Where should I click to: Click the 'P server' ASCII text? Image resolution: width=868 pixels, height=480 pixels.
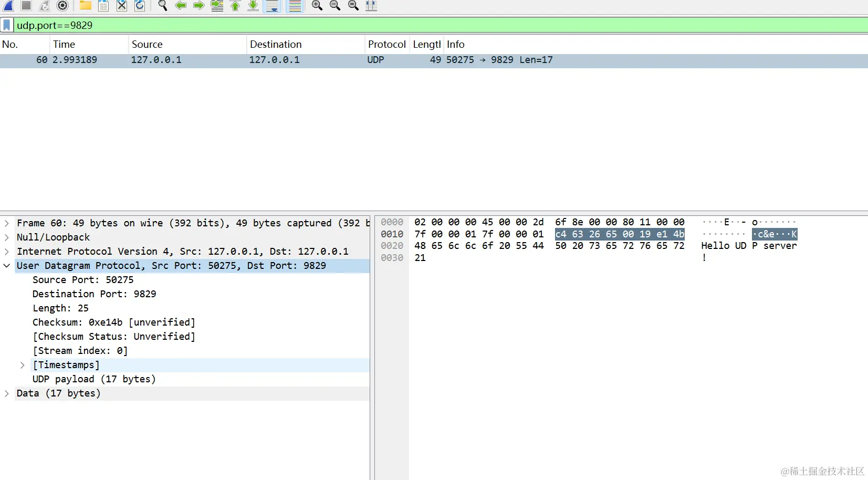pyautogui.click(x=775, y=246)
